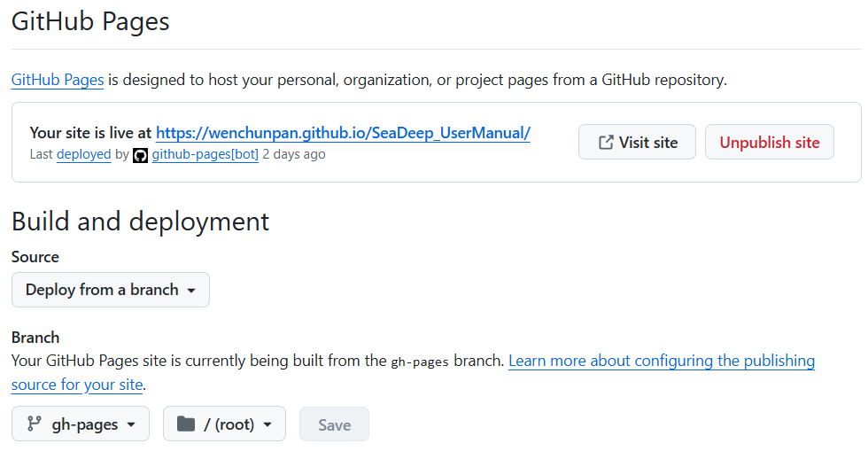Click the folder icon beside / (root)

(x=185, y=424)
